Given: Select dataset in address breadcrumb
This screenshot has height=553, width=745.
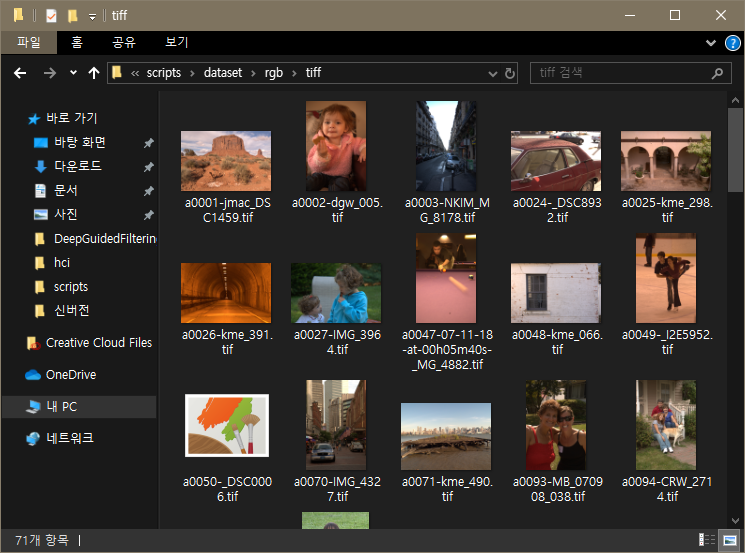Looking at the screenshot, I should click(x=223, y=73).
